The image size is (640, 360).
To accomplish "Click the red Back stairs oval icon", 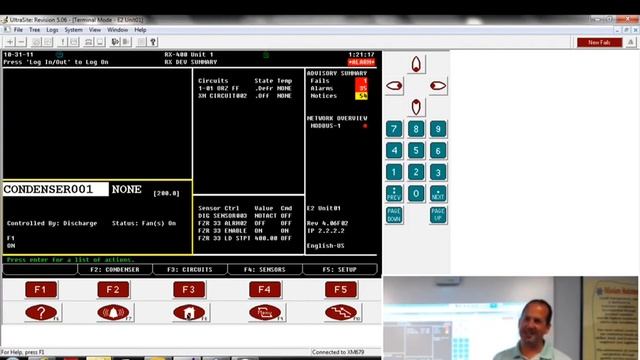I will (341, 313).
